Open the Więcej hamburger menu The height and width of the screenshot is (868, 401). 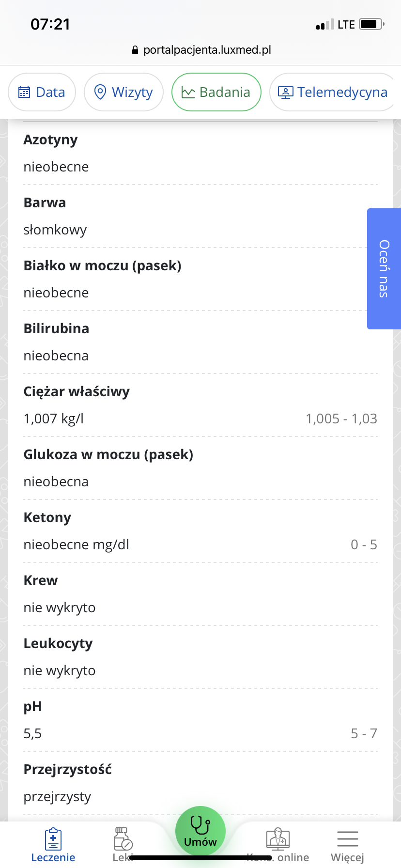[x=347, y=839]
